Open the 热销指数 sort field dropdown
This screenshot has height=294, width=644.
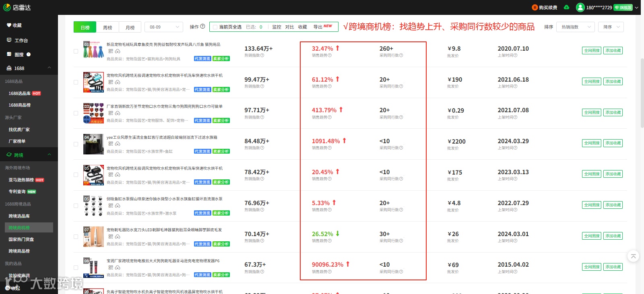[576, 27]
